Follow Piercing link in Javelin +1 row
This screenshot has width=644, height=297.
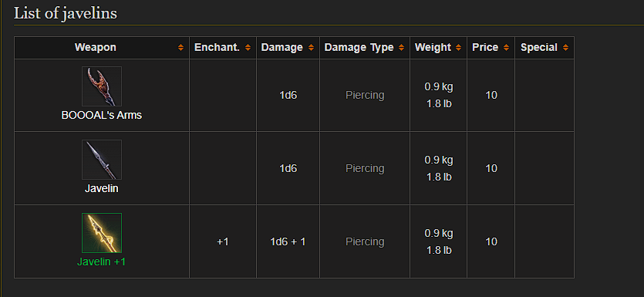click(365, 241)
